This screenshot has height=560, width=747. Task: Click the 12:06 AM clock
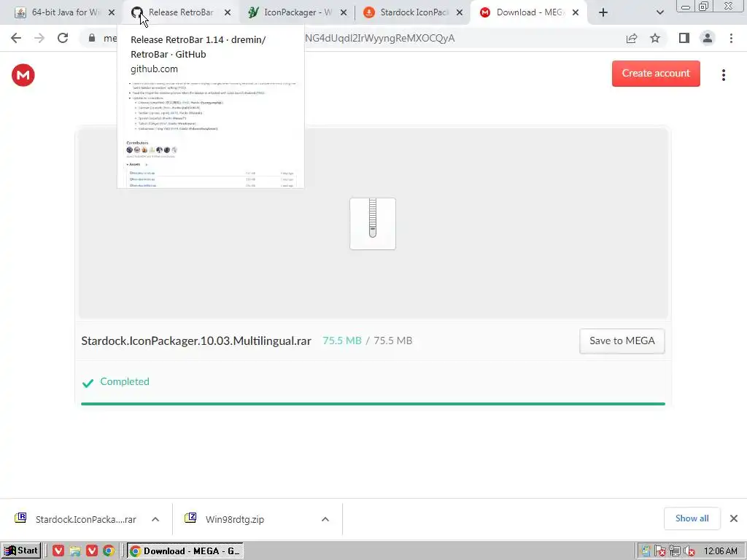point(720,551)
